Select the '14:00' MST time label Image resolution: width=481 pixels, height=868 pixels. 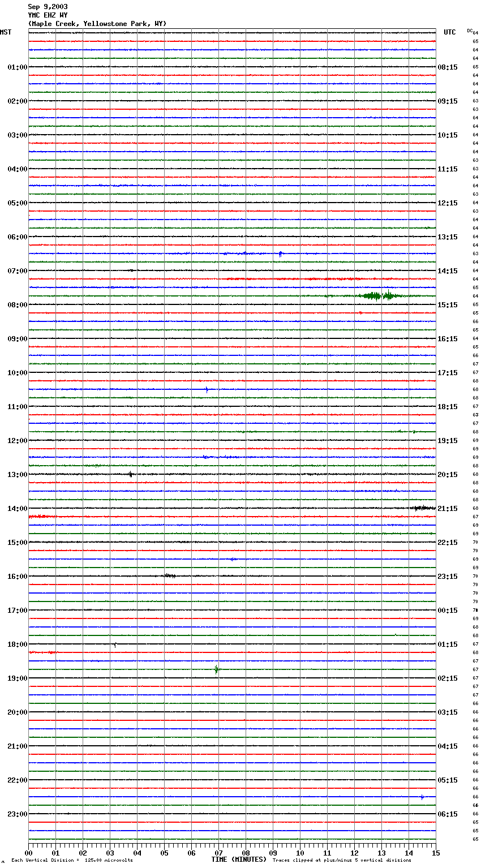(x=18, y=509)
